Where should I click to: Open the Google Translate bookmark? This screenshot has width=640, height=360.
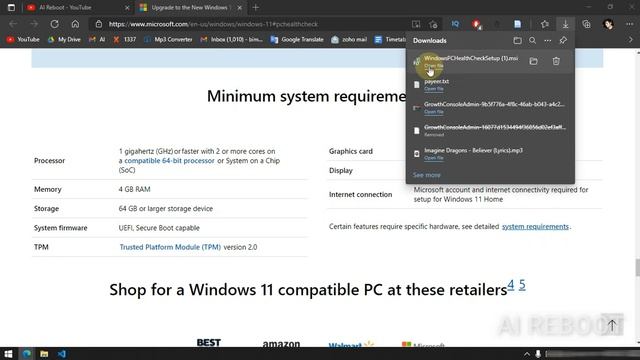click(x=297, y=40)
